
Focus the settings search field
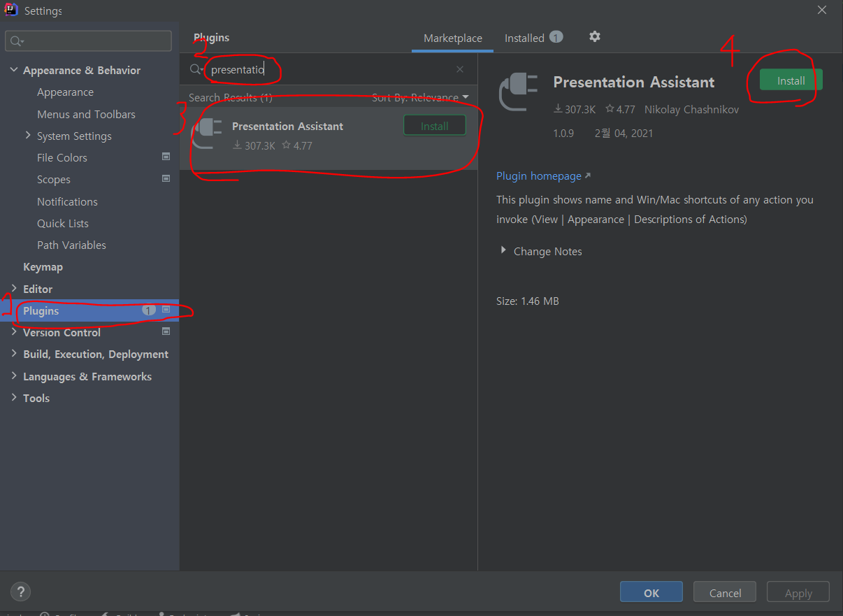coord(89,41)
